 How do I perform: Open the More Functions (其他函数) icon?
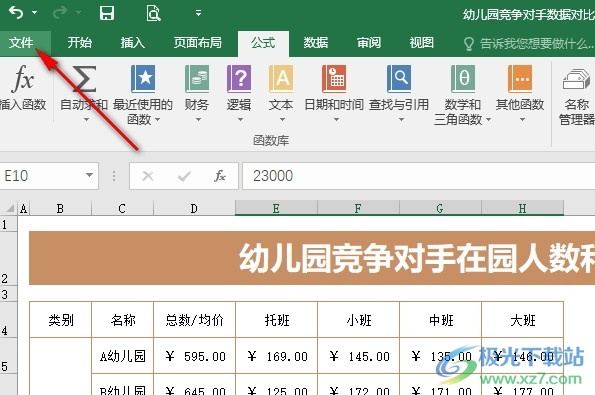(520, 79)
